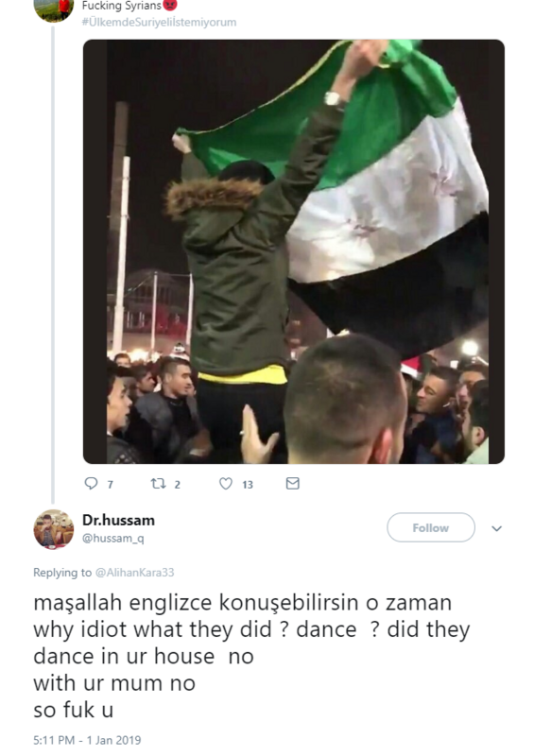View the 2 retweets count
Image resolution: width=534 pixels, height=756 pixels.
177,485
